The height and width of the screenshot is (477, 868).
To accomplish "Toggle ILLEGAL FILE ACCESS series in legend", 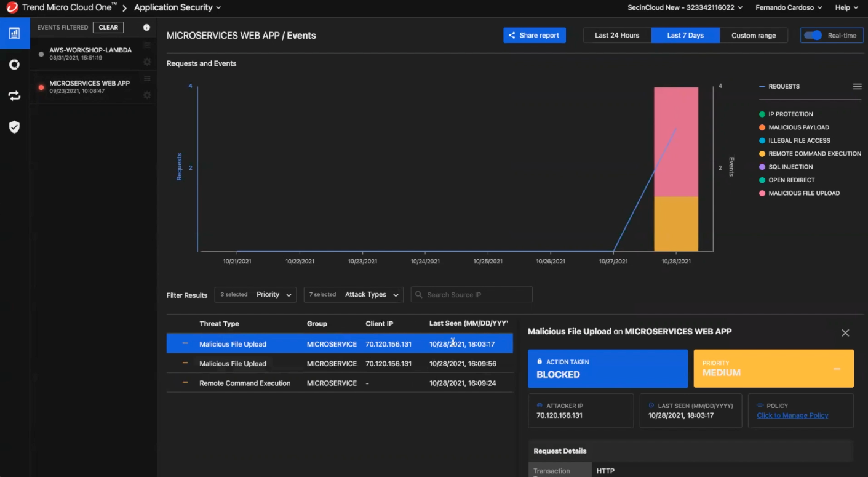I will [x=795, y=141].
